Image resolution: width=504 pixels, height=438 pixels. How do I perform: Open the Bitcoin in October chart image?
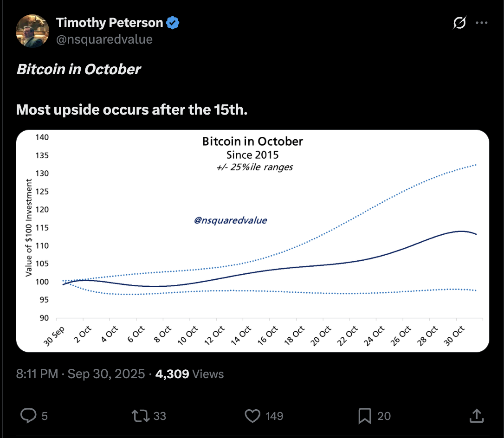[x=253, y=241]
